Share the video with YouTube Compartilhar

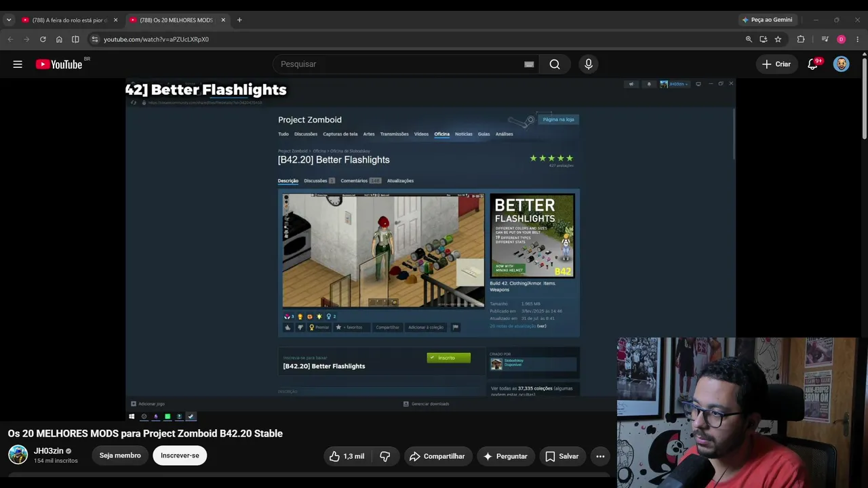[437, 456]
